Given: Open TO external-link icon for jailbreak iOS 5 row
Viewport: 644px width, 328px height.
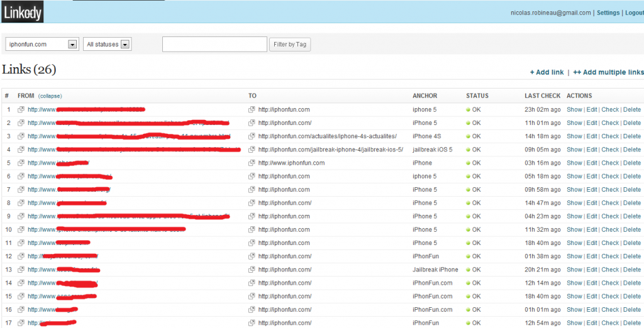Looking at the screenshot, I should coord(252,150).
